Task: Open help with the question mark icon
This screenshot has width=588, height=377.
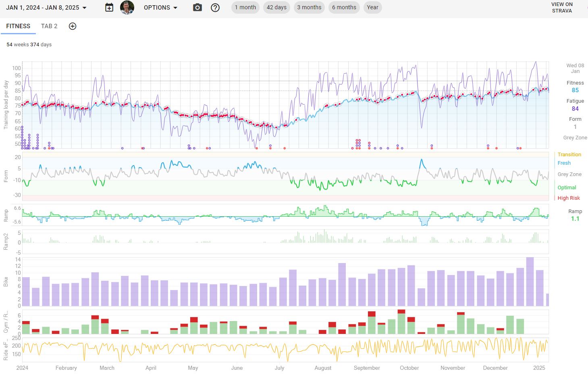Action: [215, 8]
